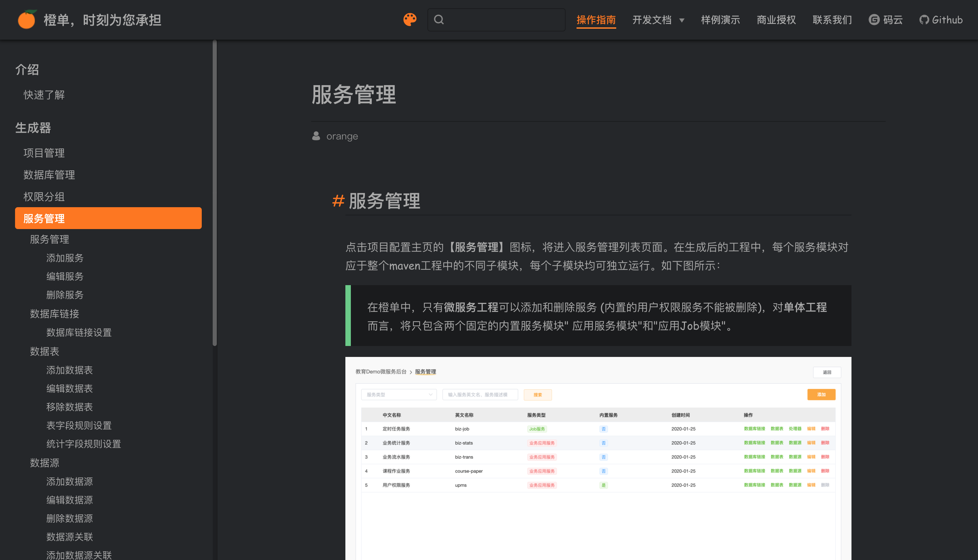Image resolution: width=978 pixels, height=560 pixels.
Task: Open the 样例演示 nav item
Action: tap(720, 19)
